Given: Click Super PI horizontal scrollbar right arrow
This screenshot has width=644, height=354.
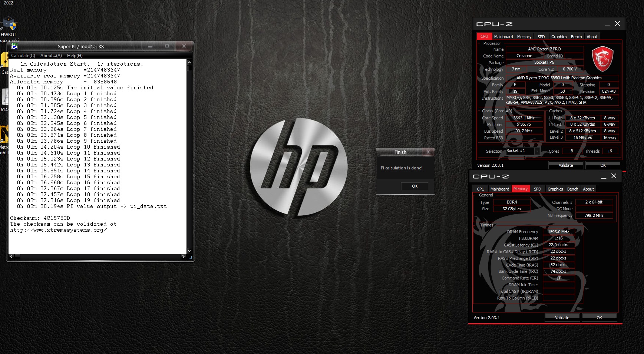Looking at the screenshot, I should (183, 257).
